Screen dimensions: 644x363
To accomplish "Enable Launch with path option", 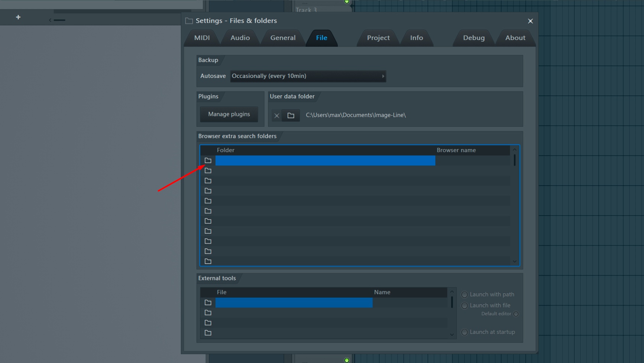I will click(465, 295).
